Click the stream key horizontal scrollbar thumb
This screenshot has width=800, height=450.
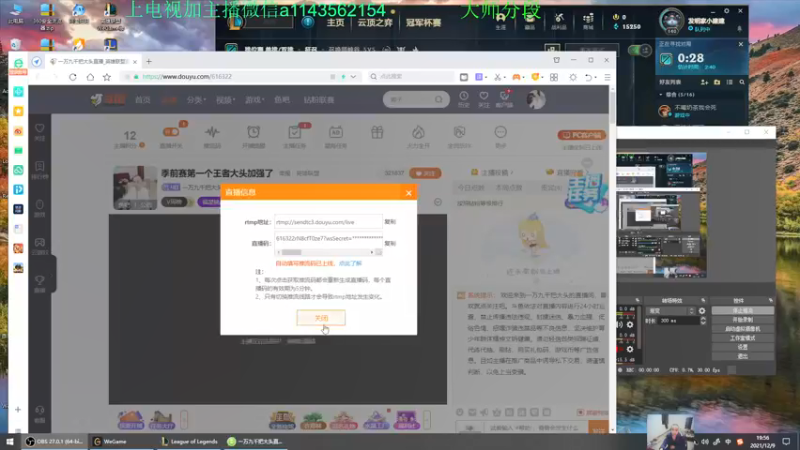tap(291, 252)
